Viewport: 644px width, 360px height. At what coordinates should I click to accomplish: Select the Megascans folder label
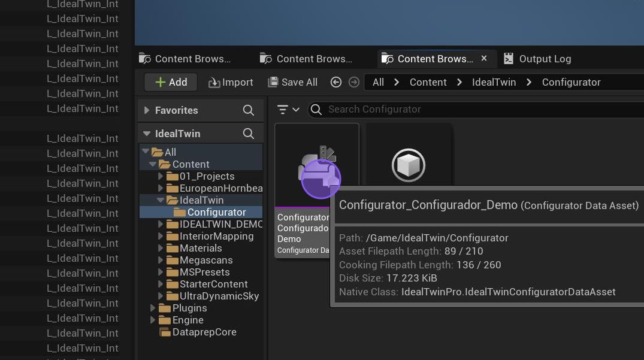tap(206, 260)
